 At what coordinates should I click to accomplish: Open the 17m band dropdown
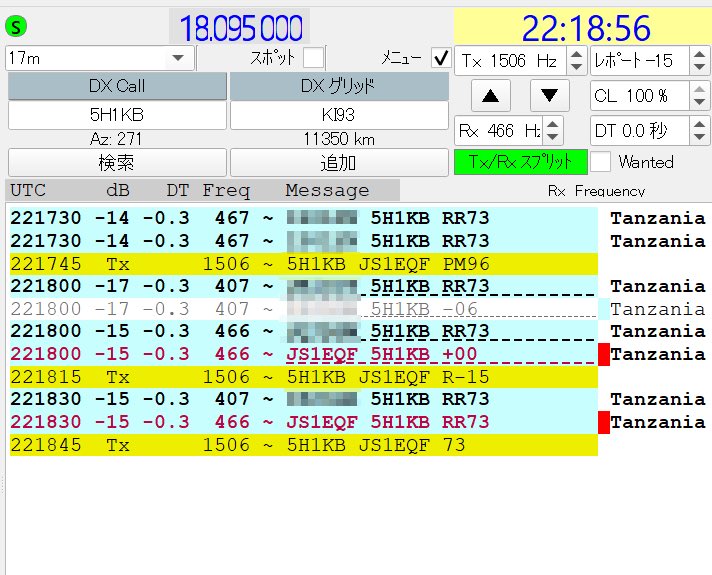tap(100, 58)
